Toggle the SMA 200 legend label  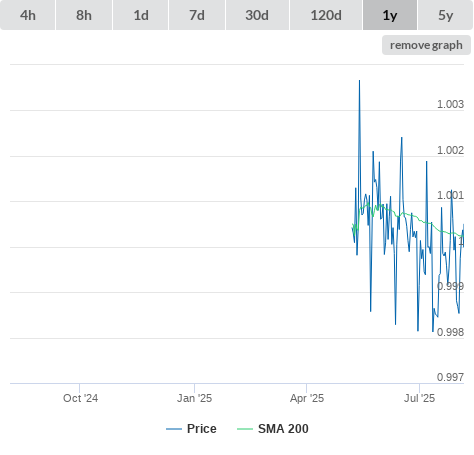click(x=283, y=429)
